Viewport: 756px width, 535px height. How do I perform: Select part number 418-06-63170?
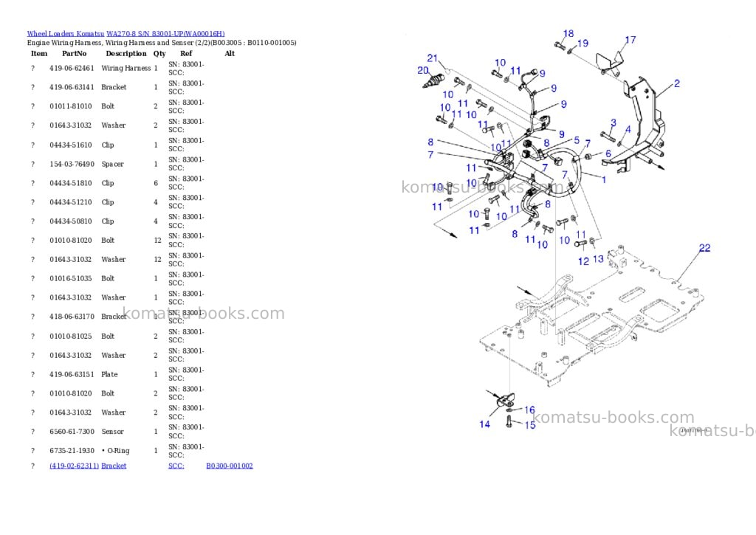(72, 317)
